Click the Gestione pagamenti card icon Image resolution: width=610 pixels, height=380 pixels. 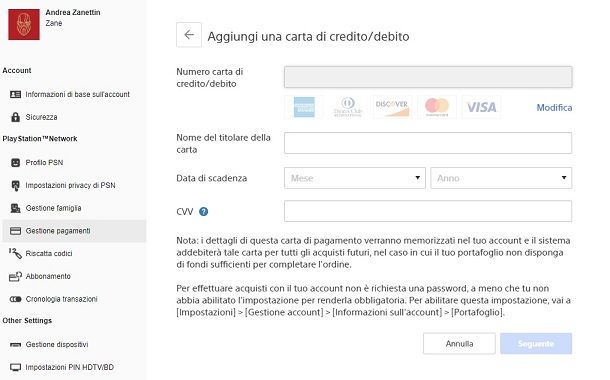tap(15, 231)
